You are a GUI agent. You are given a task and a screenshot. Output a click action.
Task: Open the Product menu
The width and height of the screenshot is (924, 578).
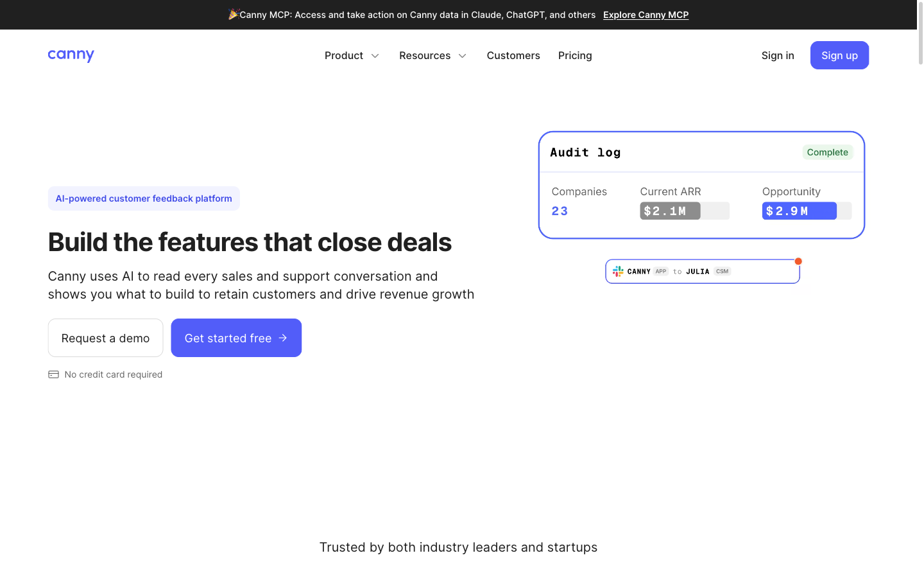coord(352,55)
